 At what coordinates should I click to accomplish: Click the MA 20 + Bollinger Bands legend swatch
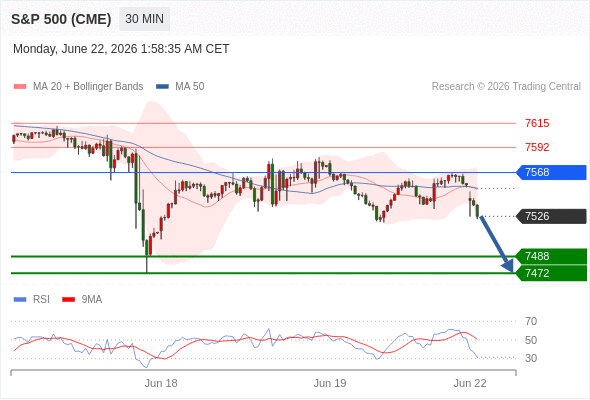tap(20, 87)
